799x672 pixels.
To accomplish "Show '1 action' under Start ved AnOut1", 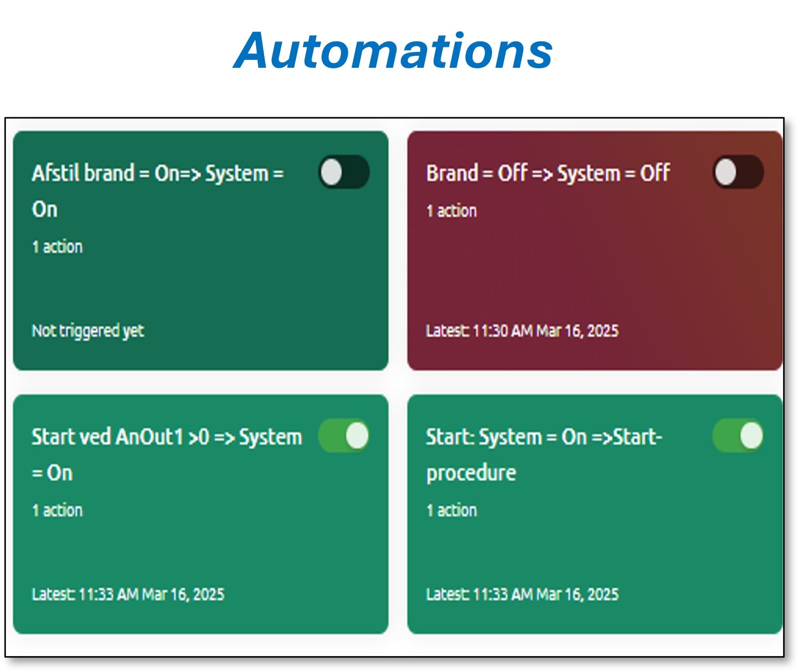I will pyautogui.click(x=57, y=510).
